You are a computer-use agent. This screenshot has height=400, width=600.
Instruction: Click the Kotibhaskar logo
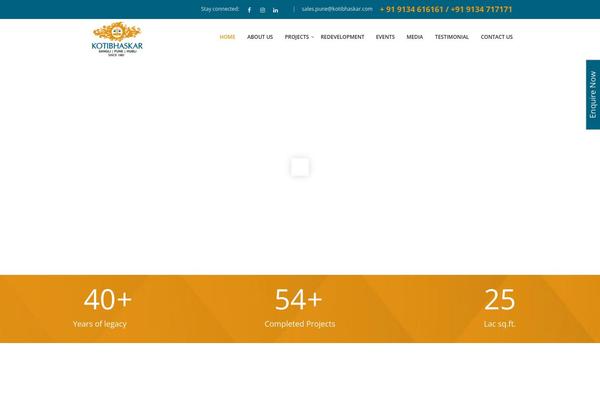(x=117, y=39)
